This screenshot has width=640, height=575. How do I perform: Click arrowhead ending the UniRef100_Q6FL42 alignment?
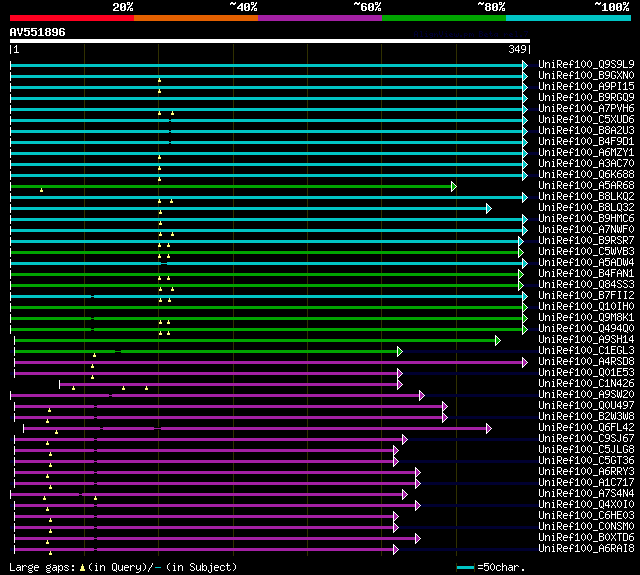point(489,428)
